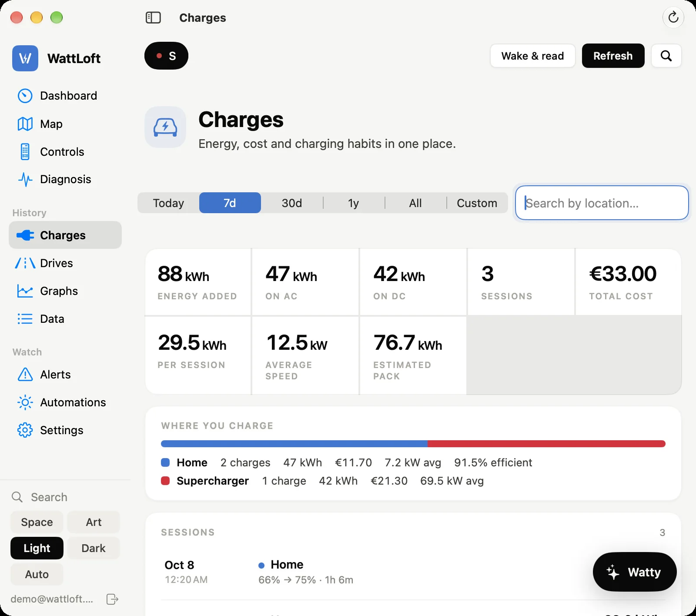This screenshot has width=696, height=616.
Task: Open Automations page
Action: [x=65, y=402]
